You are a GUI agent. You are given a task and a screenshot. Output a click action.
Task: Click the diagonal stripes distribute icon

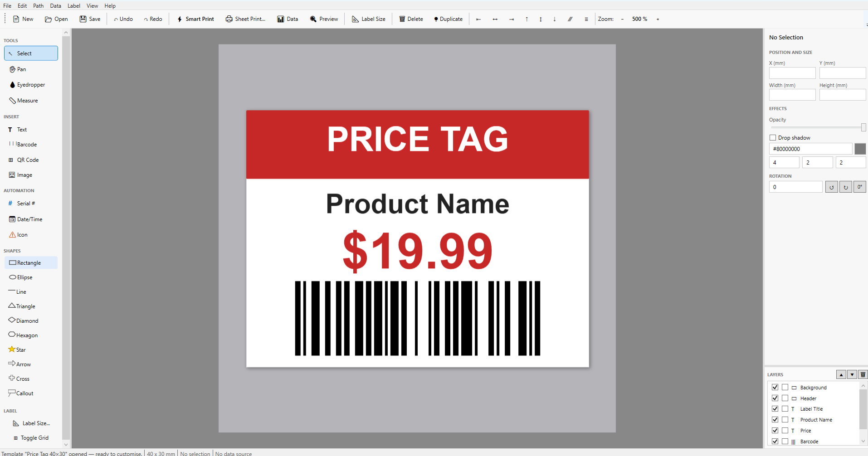(571, 19)
